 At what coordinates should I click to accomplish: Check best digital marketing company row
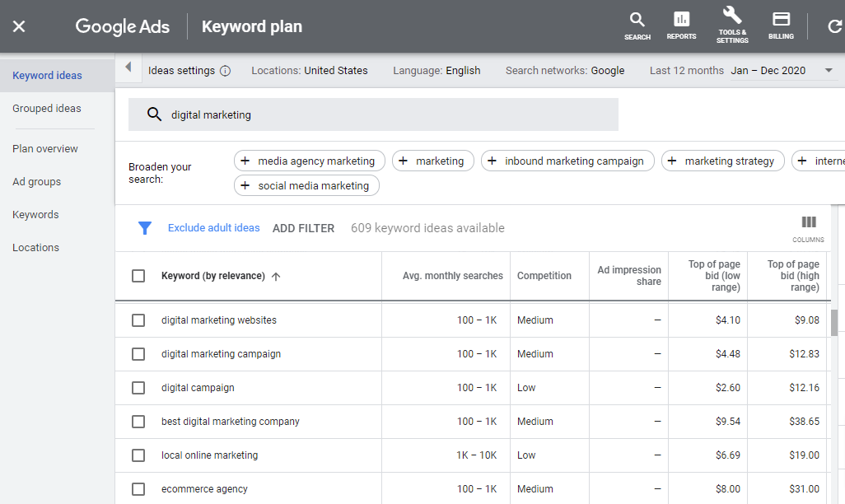click(x=138, y=422)
